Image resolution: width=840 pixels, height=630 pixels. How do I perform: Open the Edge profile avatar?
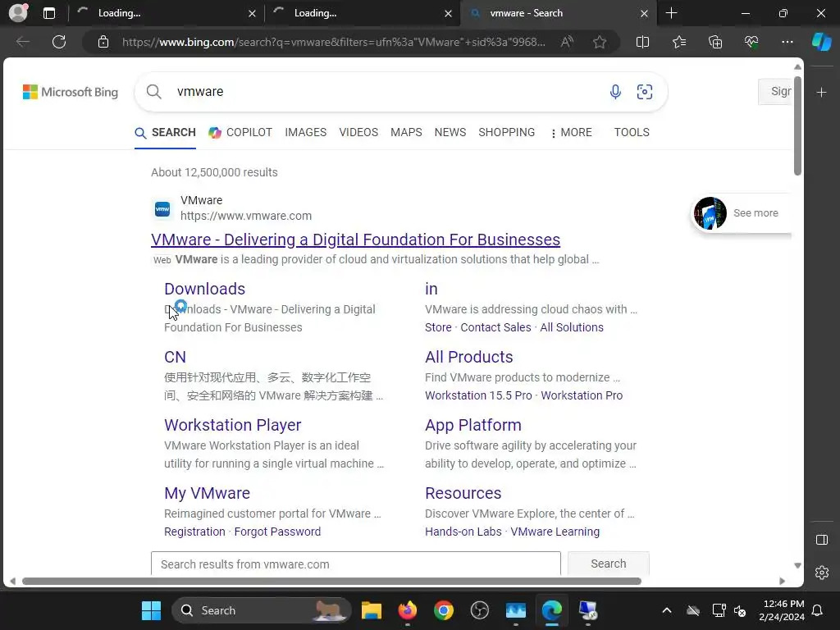tap(18, 13)
